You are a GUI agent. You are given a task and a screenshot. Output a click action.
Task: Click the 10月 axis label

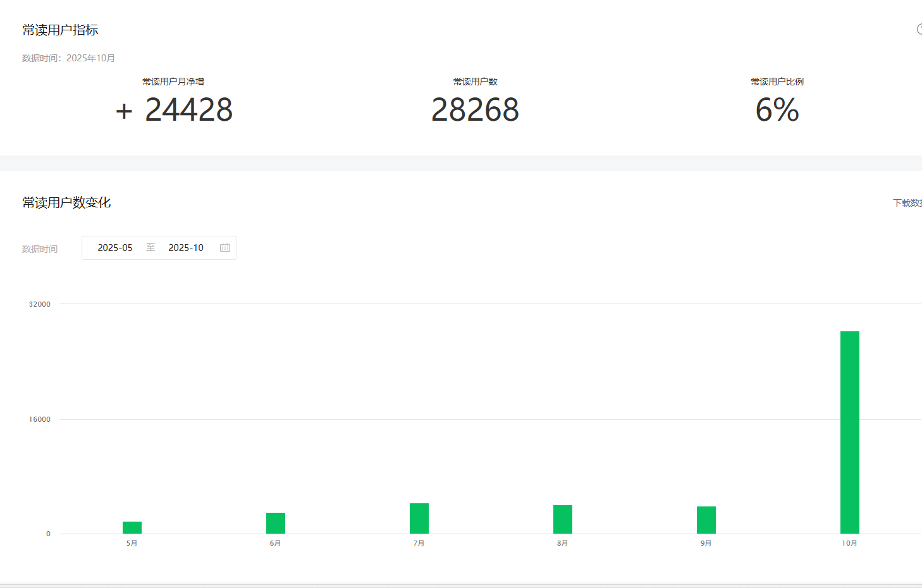[850, 543]
